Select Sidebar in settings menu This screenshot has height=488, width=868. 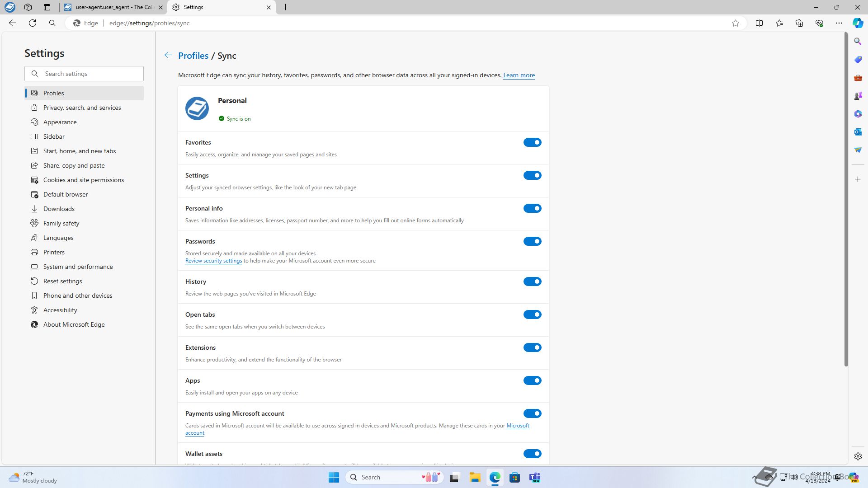tap(84, 136)
